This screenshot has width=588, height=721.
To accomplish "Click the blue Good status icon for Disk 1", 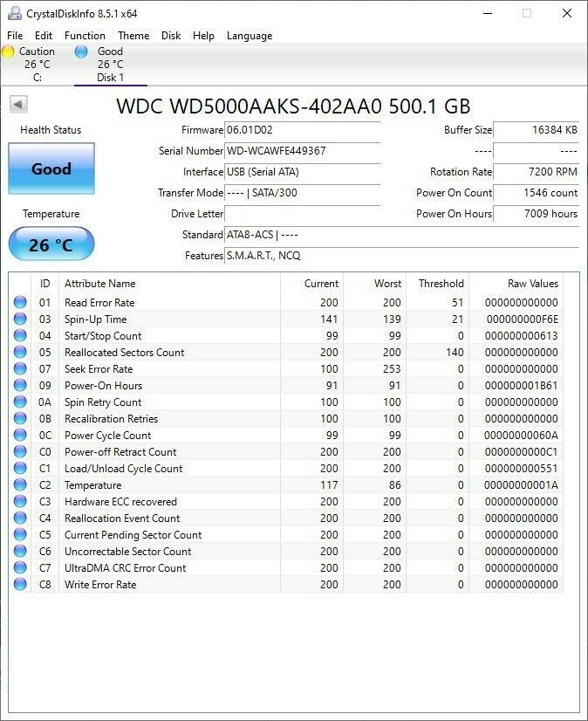I will tap(81, 51).
